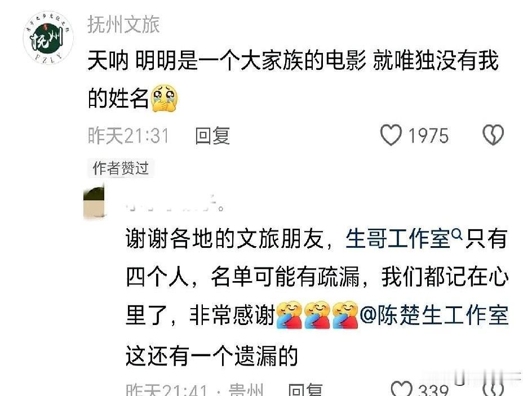Like the 抚州文旅 comment with heart icon

tap(391, 135)
